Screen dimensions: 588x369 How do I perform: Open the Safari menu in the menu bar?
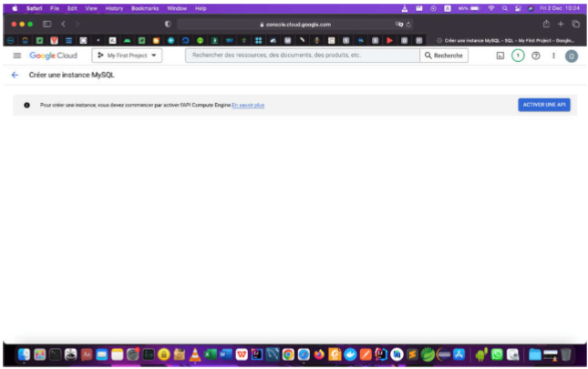point(34,8)
